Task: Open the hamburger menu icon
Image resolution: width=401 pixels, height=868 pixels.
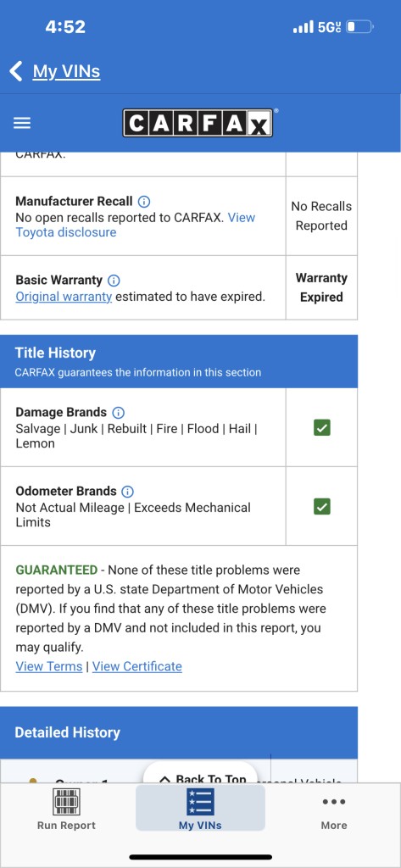Action: pyautogui.click(x=22, y=123)
